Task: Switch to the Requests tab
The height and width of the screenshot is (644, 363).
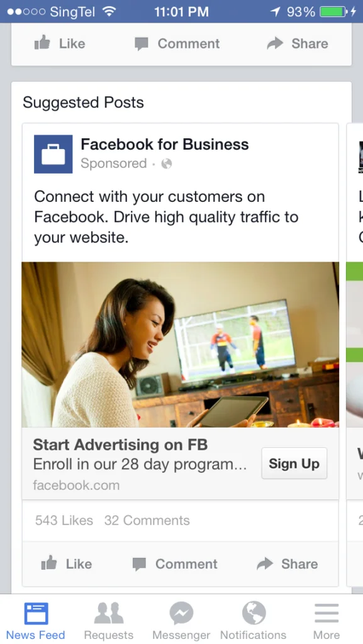Action: pyautogui.click(x=108, y=621)
